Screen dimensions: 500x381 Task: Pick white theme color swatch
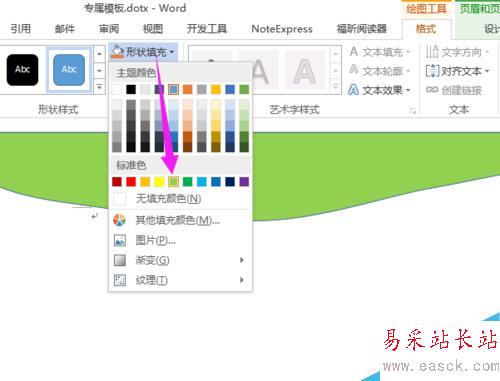click(x=117, y=89)
